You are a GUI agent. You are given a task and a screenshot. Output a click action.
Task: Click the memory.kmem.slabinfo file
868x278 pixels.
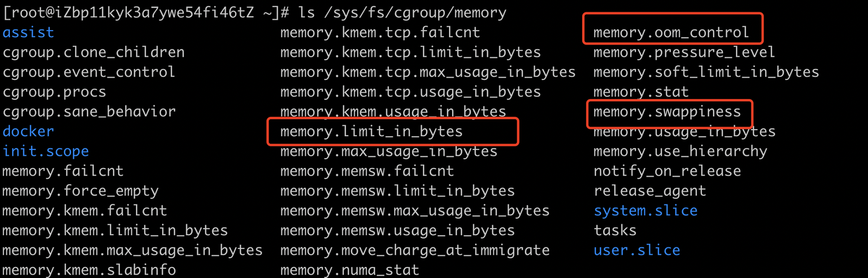[x=89, y=270]
